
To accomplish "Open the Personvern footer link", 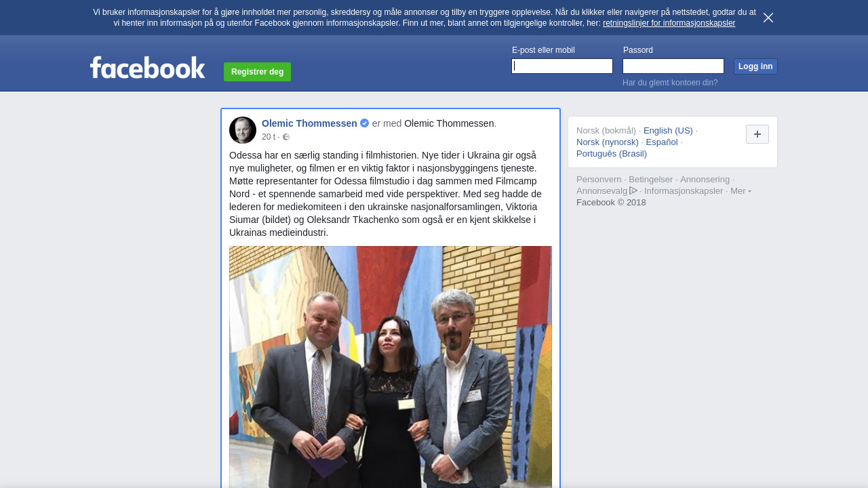I will 599,180.
